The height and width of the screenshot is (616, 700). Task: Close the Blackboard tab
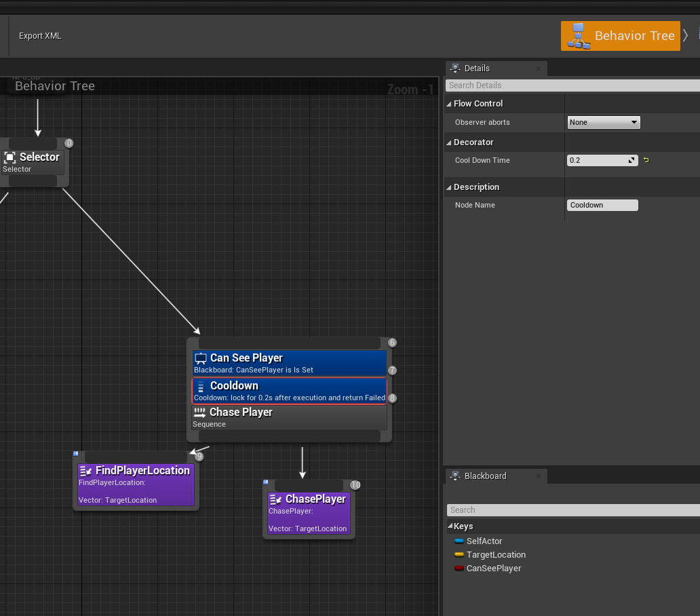tap(539, 476)
